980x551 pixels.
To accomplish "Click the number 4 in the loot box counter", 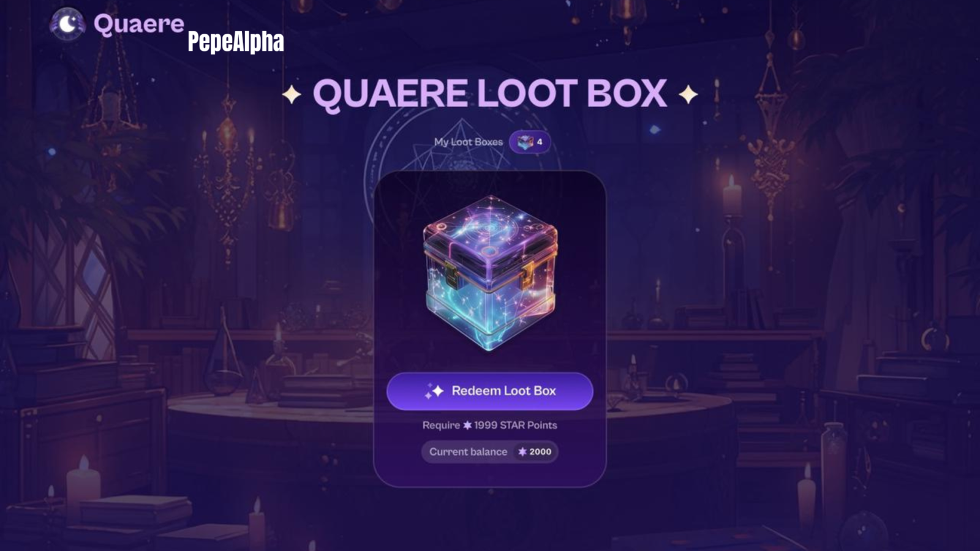I will click(540, 142).
